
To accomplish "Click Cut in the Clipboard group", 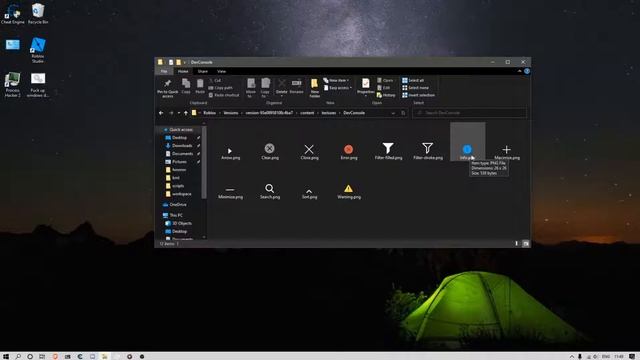I will 215,80.
